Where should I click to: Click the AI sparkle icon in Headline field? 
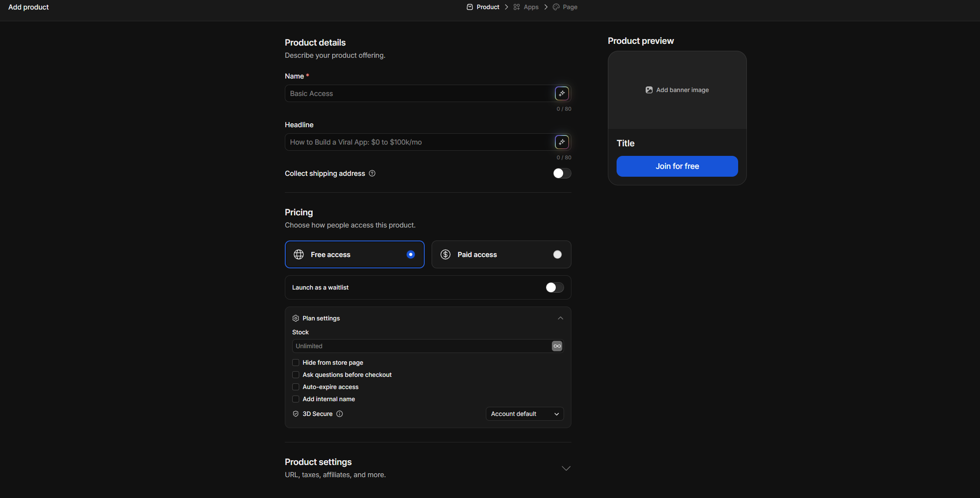pyautogui.click(x=562, y=142)
